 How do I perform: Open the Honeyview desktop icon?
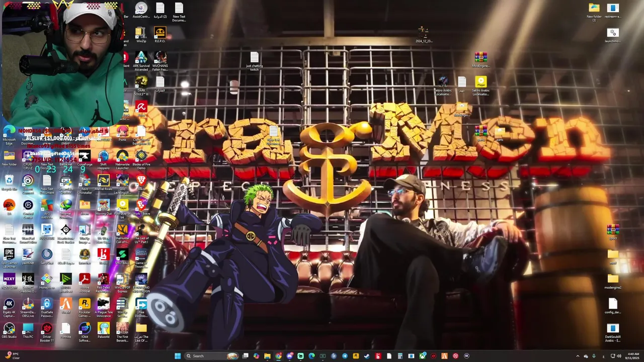pos(47,282)
